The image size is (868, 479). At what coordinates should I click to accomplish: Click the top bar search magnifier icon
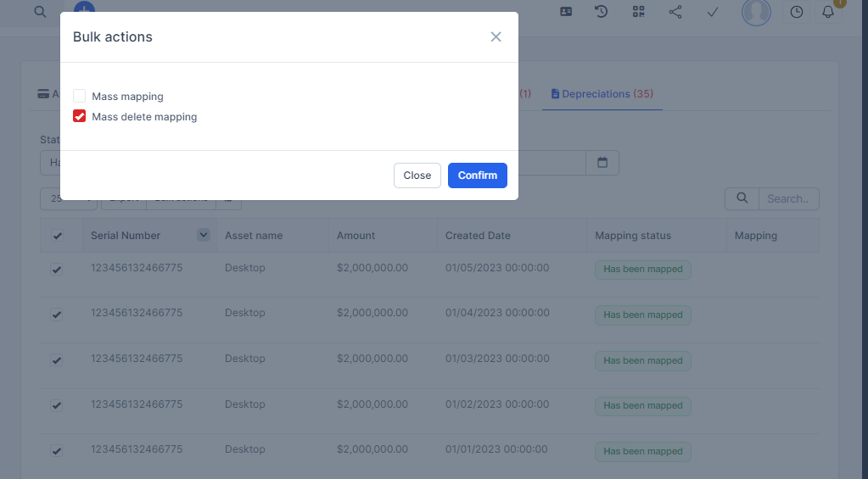(40, 11)
